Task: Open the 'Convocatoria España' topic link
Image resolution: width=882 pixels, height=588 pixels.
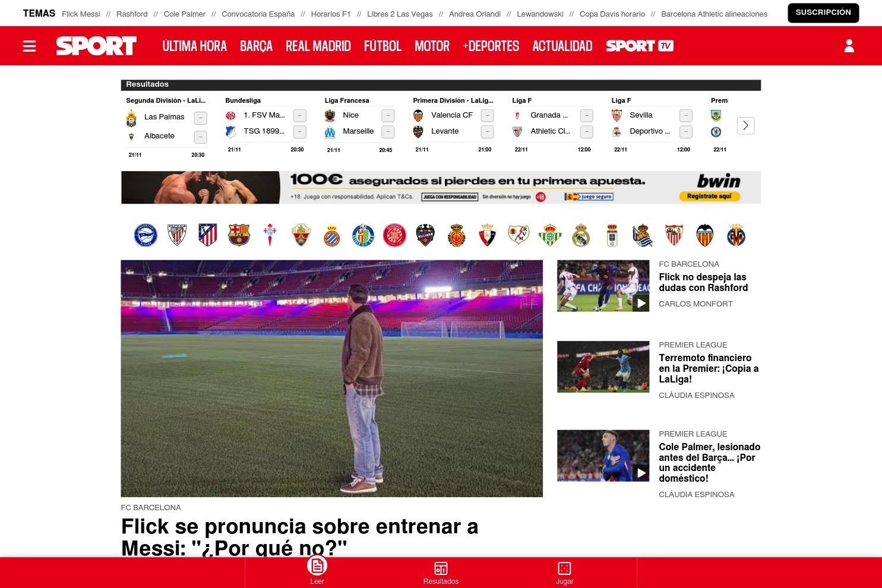Action: [x=258, y=14]
